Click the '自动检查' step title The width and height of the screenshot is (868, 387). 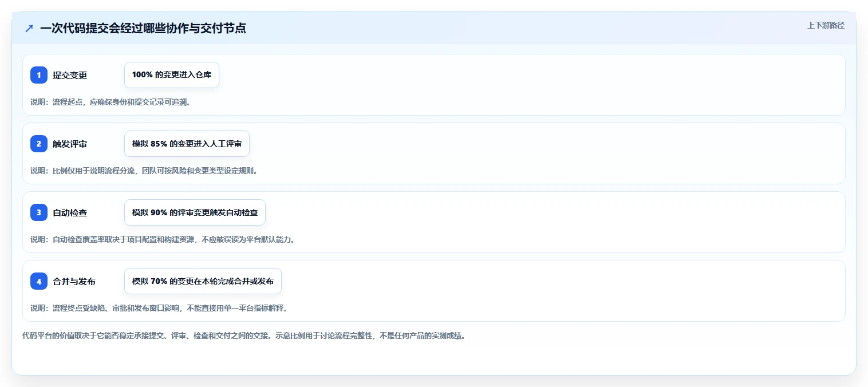point(70,212)
